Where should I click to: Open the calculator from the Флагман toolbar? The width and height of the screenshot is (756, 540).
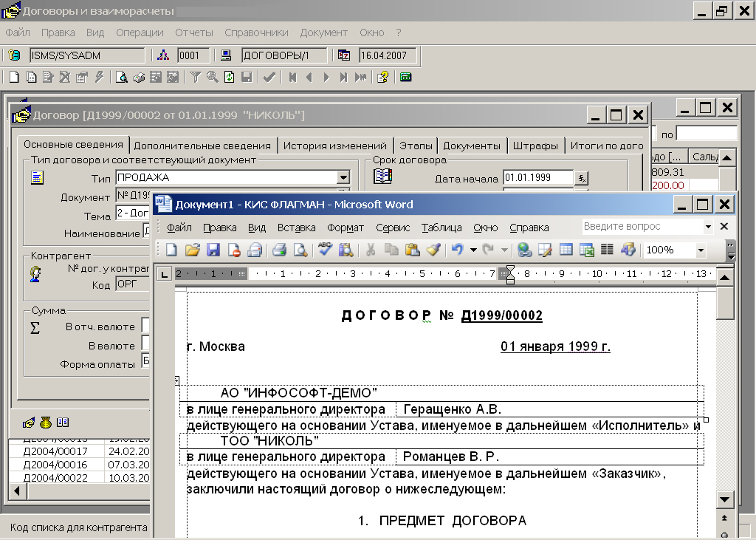point(405,76)
